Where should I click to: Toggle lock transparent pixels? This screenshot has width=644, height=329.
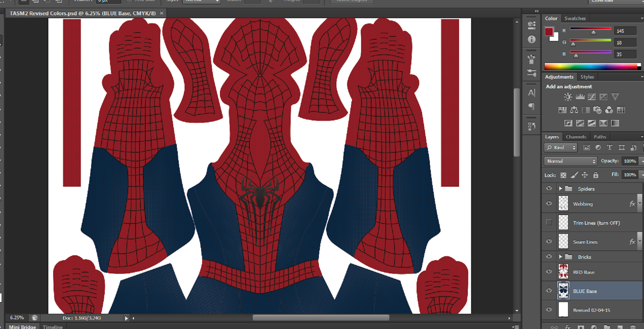coord(564,175)
